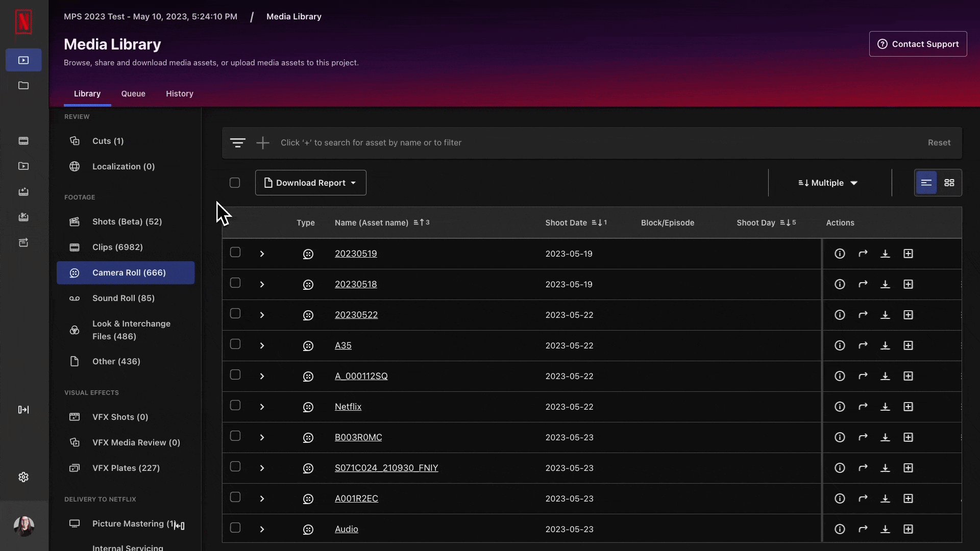Open Shots (Beta) (52) in sidebar
The height and width of the screenshot is (551, 980).
[x=126, y=221]
